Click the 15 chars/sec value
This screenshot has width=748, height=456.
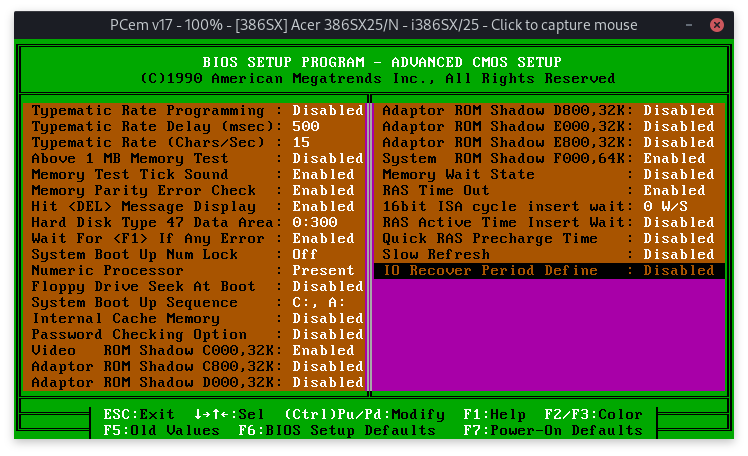(x=301, y=143)
